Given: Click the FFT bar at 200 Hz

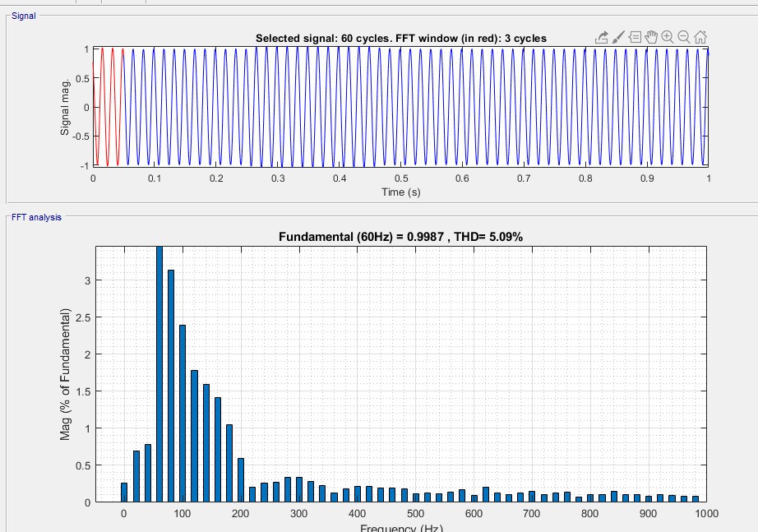Looking at the screenshot, I should [241, 480].
